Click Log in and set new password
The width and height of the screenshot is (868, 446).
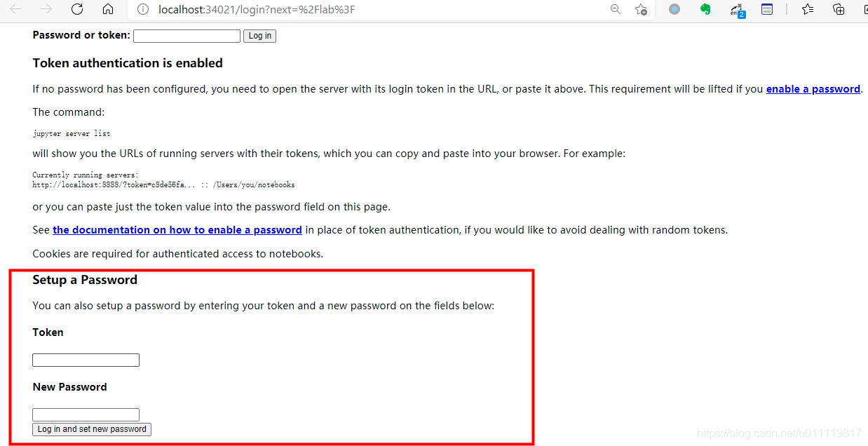(x=92, y=429)
